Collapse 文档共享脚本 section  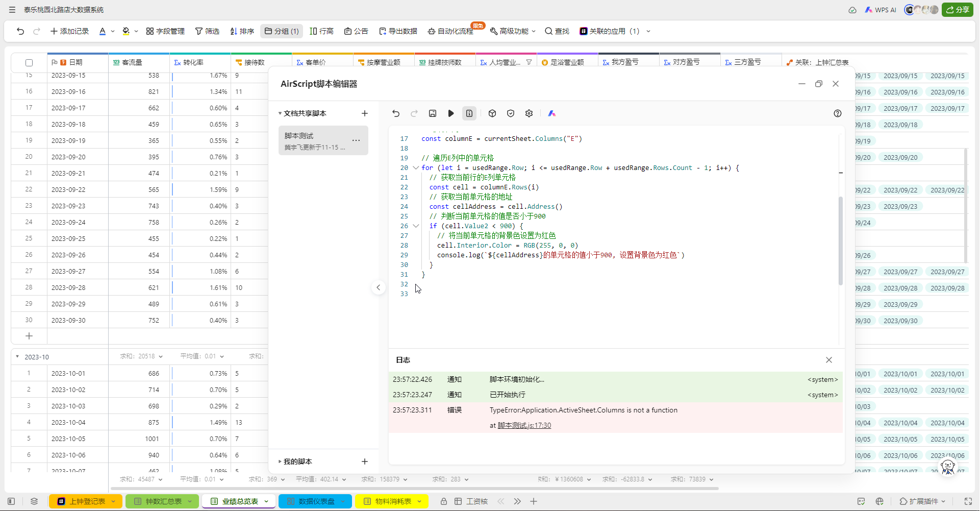[280, 113]
